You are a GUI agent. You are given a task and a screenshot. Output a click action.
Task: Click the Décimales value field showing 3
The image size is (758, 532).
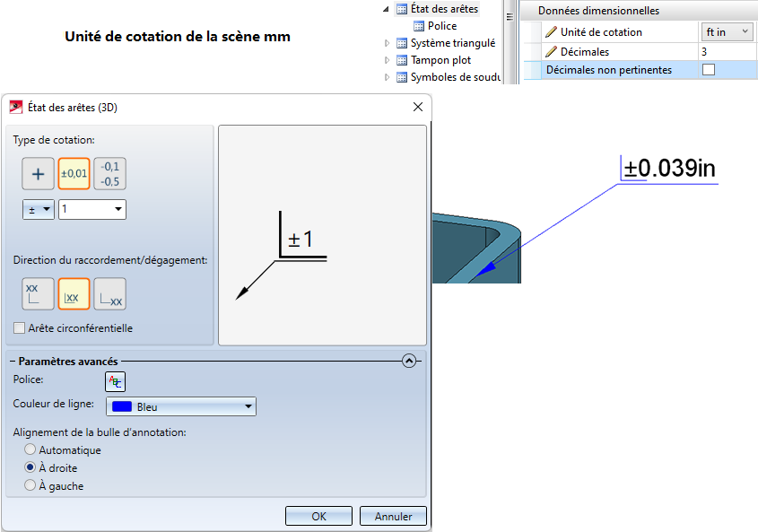tap(727, 51)
